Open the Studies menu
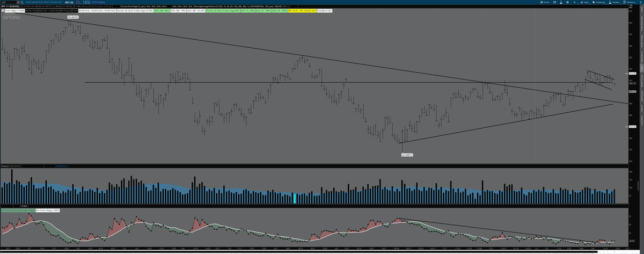This screenshot has height=254, width=644. 615,2
